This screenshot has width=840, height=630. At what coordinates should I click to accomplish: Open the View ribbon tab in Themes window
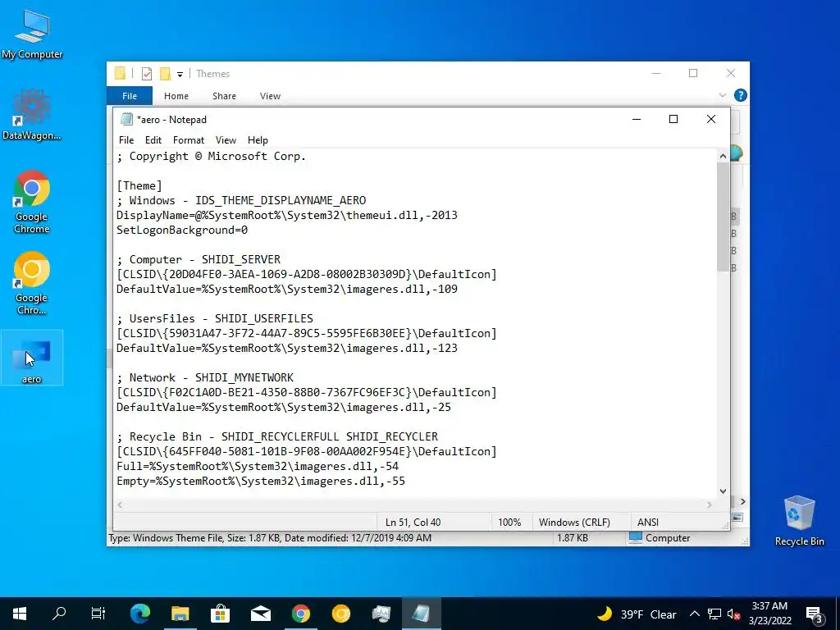click(x=270, y=96)
